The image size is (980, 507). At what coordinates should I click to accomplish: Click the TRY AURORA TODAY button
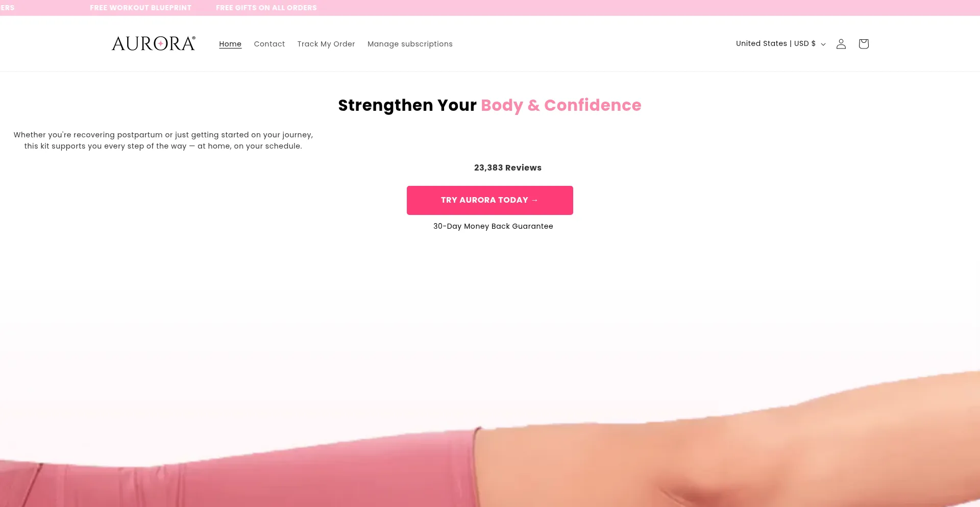click(490, 200)
